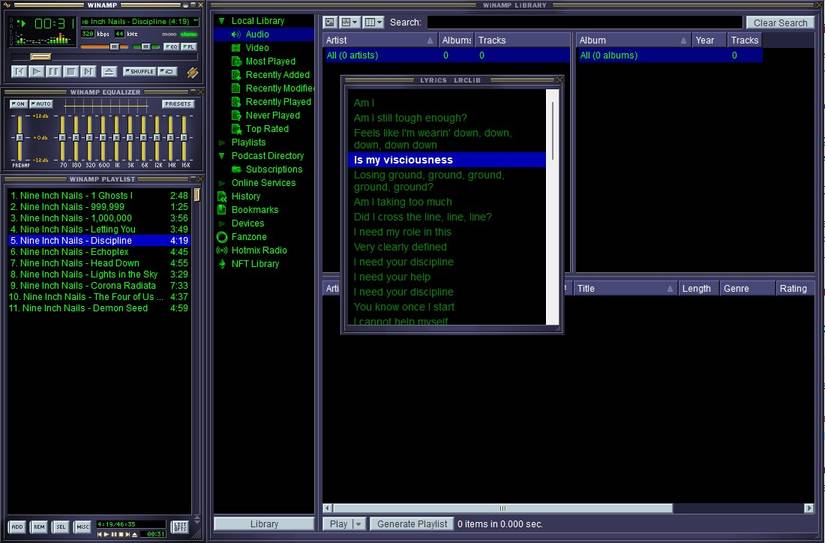This screenshot has width=825, height=543.
Task: Toggle Repeat mode button
Action: 168,71
